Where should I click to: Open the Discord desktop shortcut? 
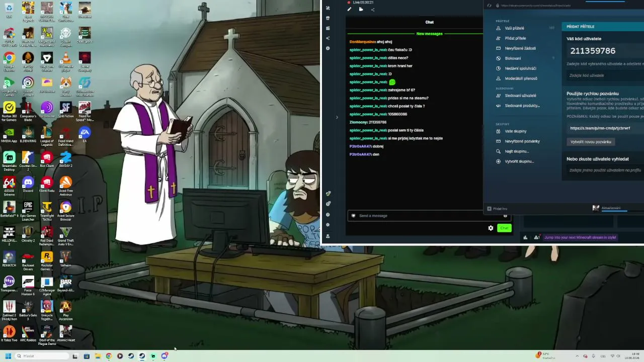28,185
